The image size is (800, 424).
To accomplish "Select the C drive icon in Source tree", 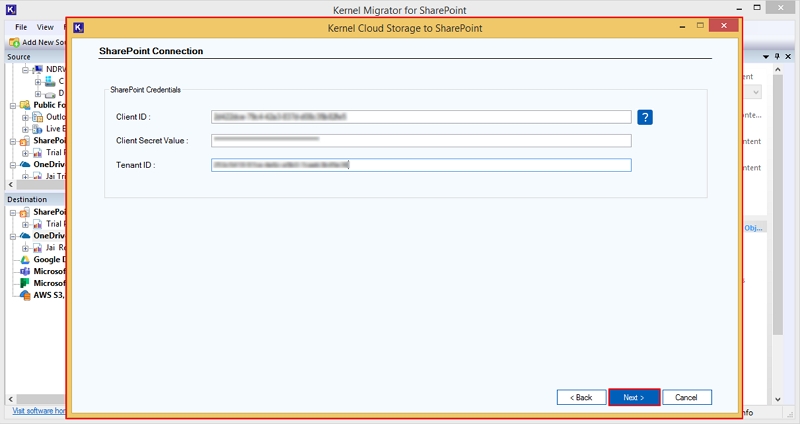I will (50, 81).
